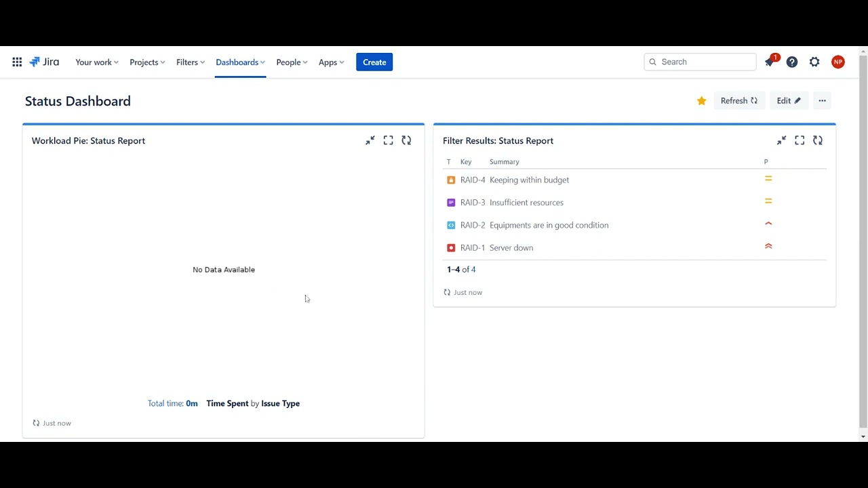Screen dimensions: 868x488
Task: Sort by the P column header
Action: click(x=766, y=162)
